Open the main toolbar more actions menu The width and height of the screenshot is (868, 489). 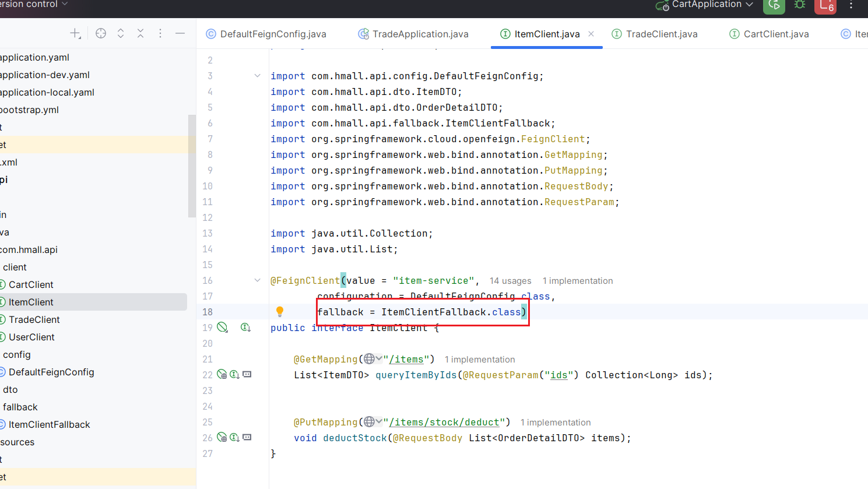coord(851,5)
